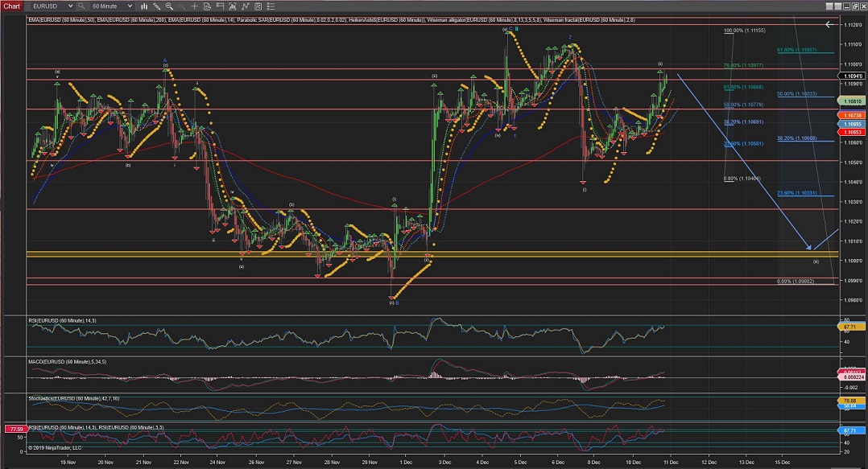
Task: Open the 60 Minute interval dropdown
Action: 111,6
